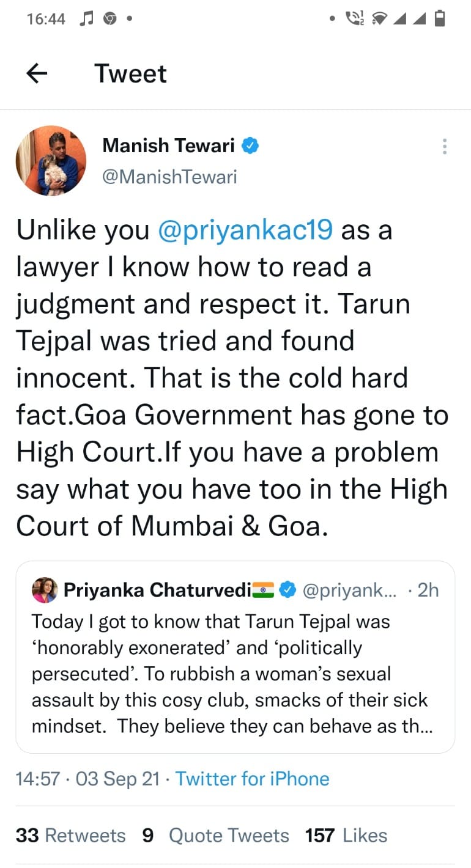Tap the call status icon in the status bar

point(354,20)
